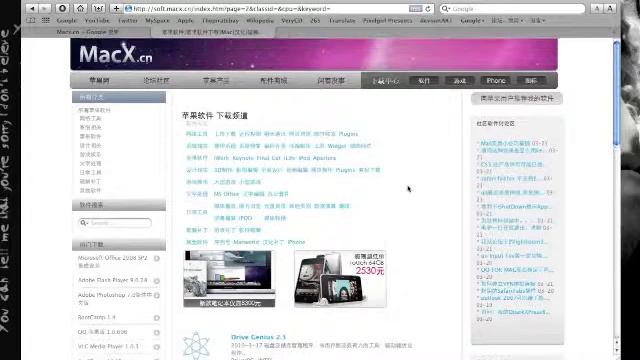640x360 pixels.
Task: Reload the page with refresh icon
Action: 428,9
